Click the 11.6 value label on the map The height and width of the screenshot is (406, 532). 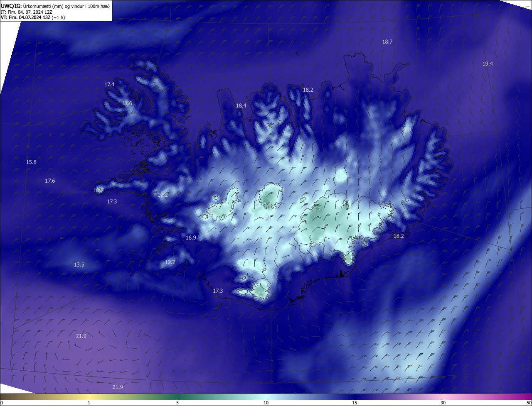[x=127, y=103]
